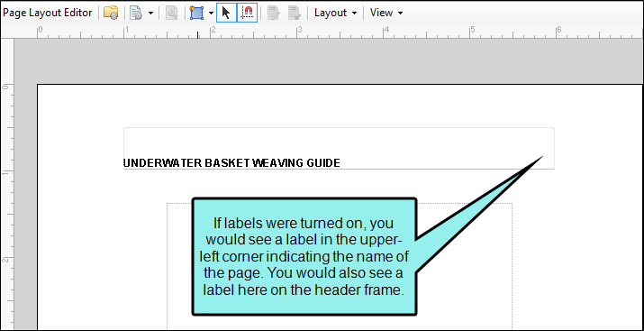Toggle the magnet snap-to-grid button

248,13
